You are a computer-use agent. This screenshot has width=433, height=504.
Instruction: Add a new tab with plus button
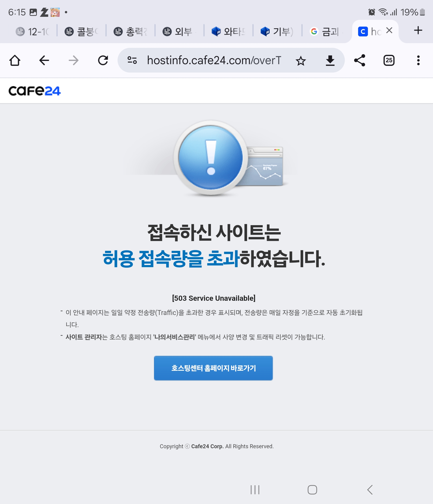tap(418, 30)
